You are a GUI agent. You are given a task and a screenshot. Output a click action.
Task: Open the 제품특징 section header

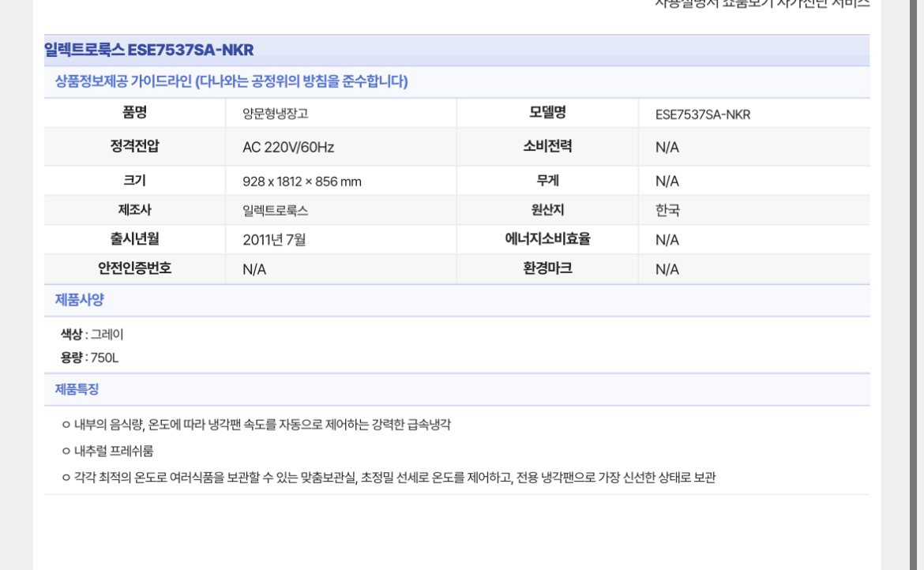click(x=77, y=389)
